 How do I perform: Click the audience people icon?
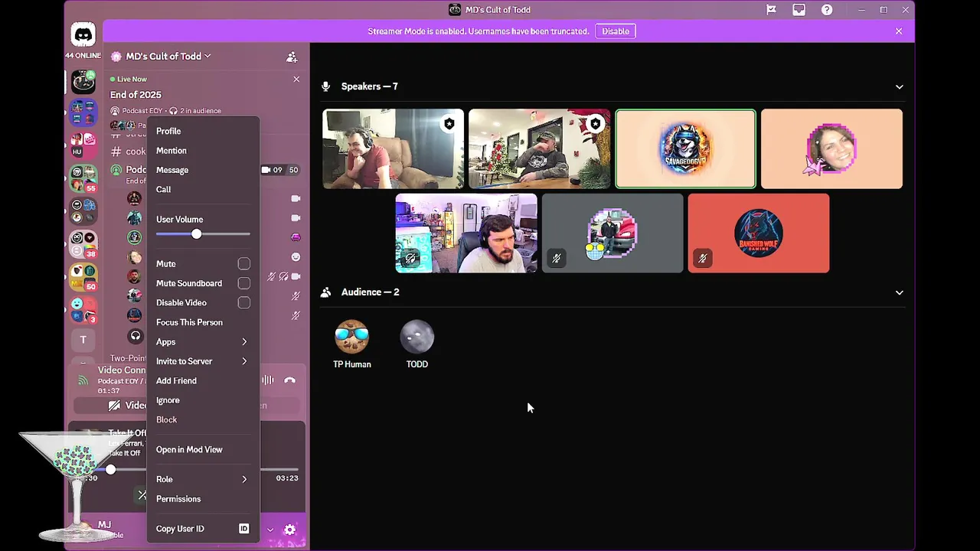326,292
